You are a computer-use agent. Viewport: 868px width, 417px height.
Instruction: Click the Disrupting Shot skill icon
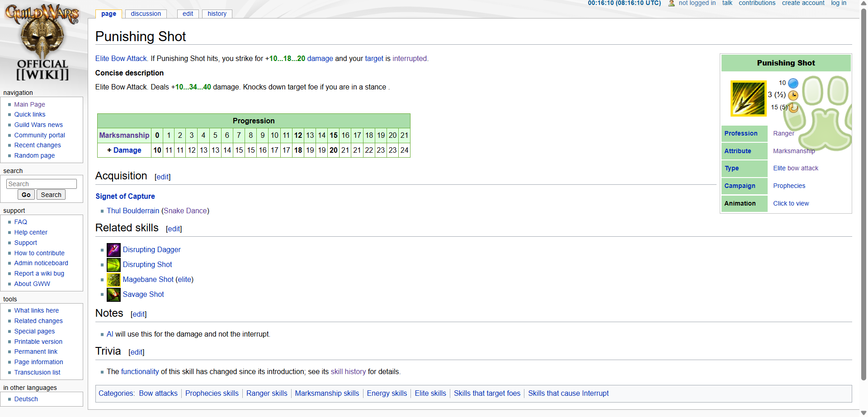(x=113, y=265)
